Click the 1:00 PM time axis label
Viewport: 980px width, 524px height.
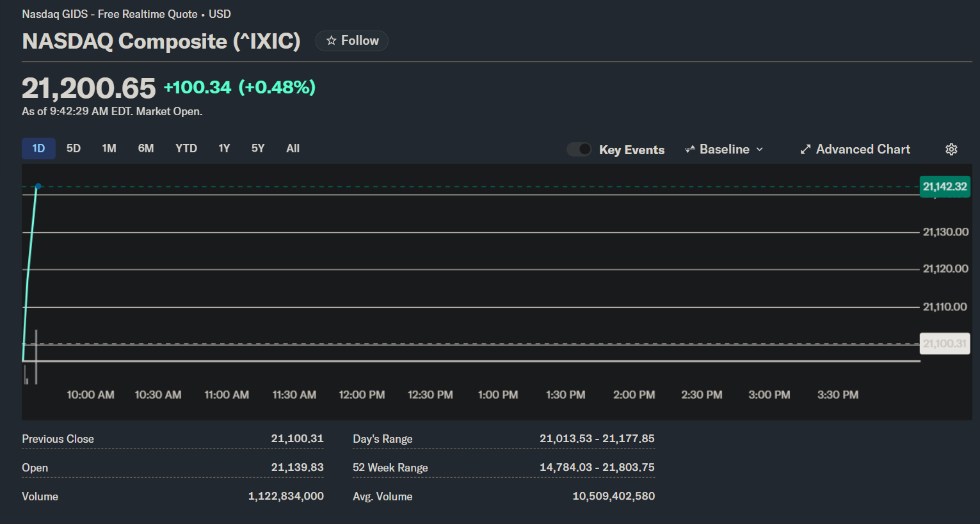coord(499,395)
